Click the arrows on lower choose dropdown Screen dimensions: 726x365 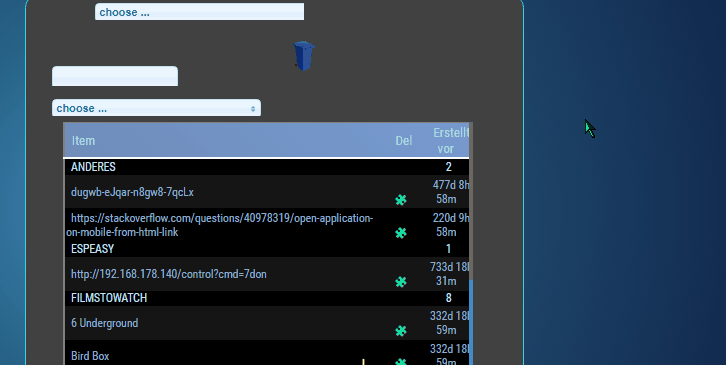(x=253, y=108)
